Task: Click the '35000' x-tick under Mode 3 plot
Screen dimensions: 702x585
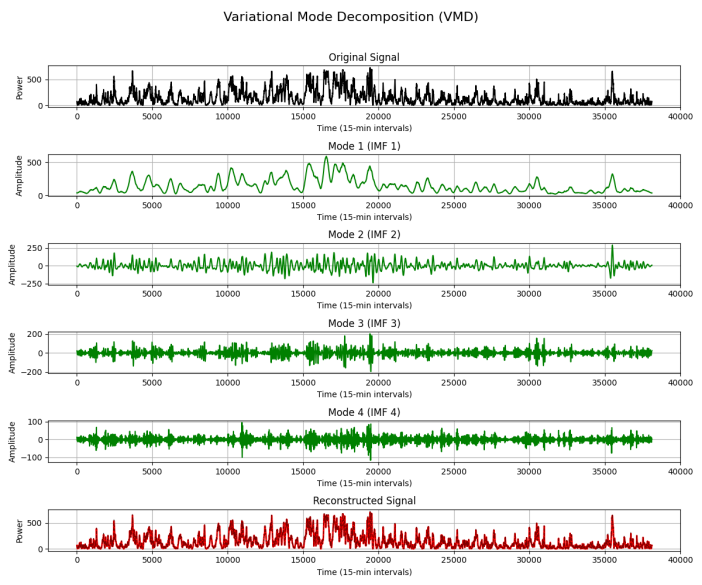Action: (x=605, y=383)
